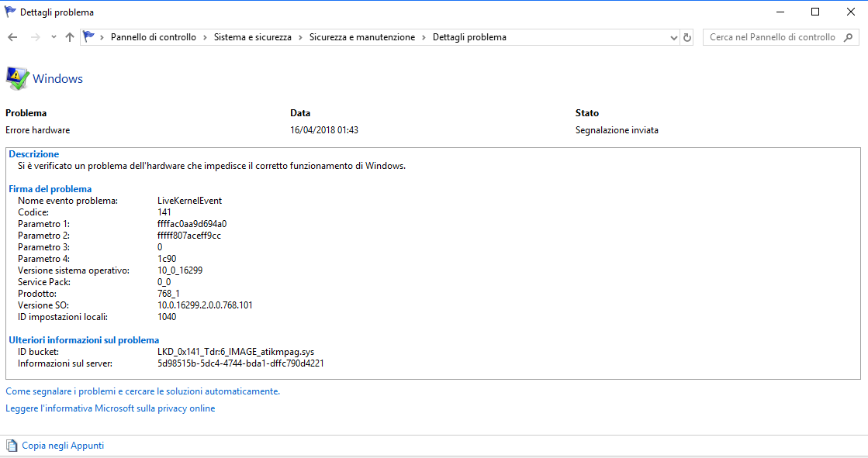
Task: Expand chevron after Pannello di controllo
Action: pyautogui.click(x=205, y=37)
